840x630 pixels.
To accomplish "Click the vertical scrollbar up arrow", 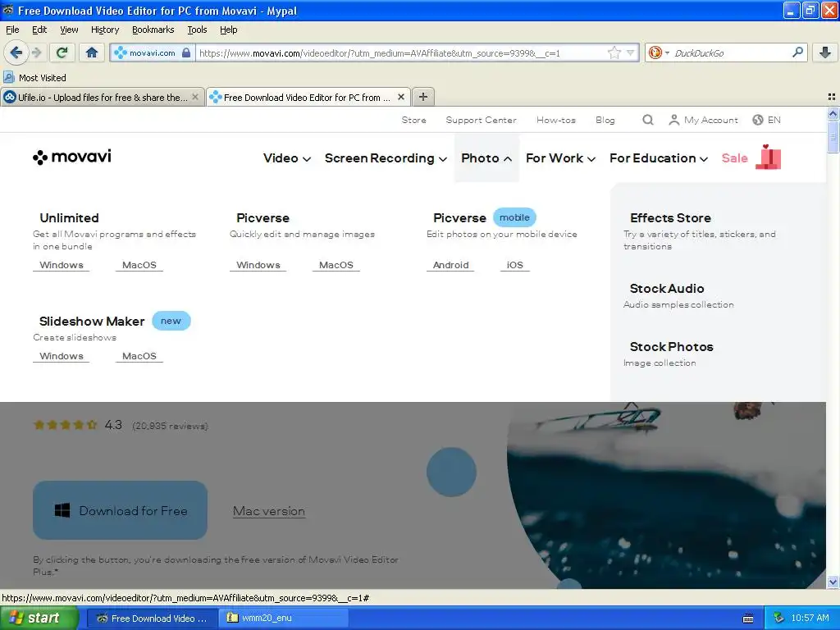I will [833, 113].
